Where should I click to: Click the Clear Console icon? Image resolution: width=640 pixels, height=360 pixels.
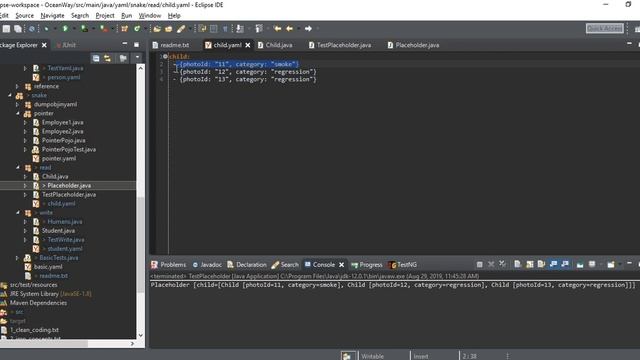click(518, 264)
